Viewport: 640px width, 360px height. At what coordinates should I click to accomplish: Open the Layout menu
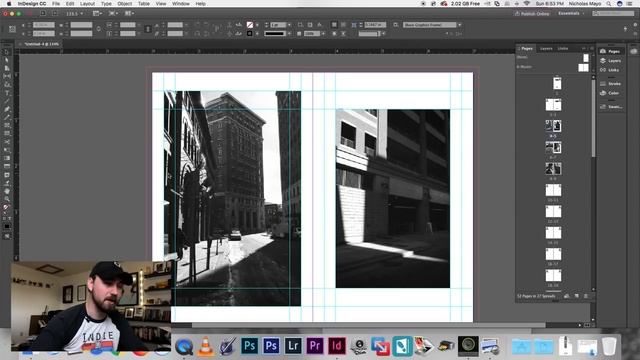pyautogui.click(x=87, y=4)
